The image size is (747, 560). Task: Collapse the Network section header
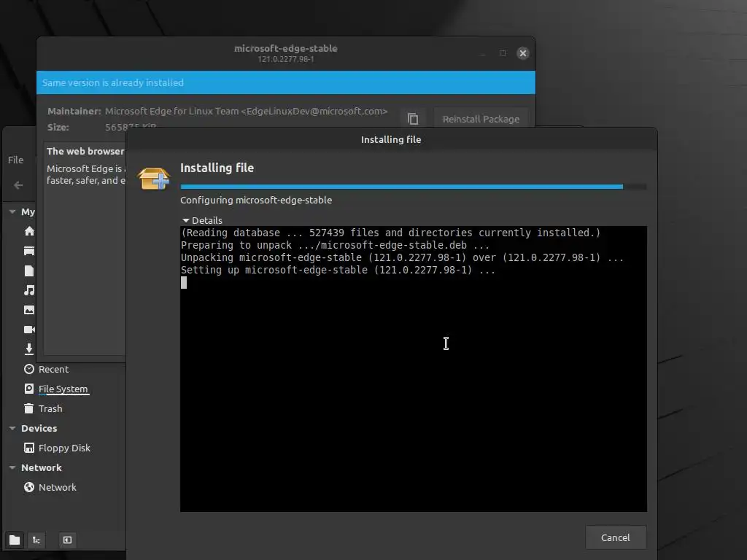[x=12, y=467]
